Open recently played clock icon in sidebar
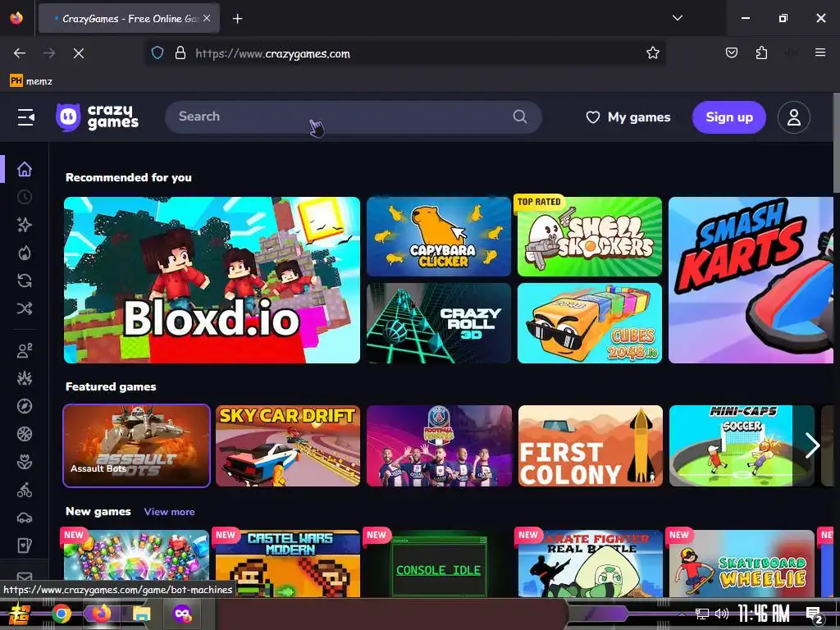This screenshot has height=630, width=840. (24, 197)
